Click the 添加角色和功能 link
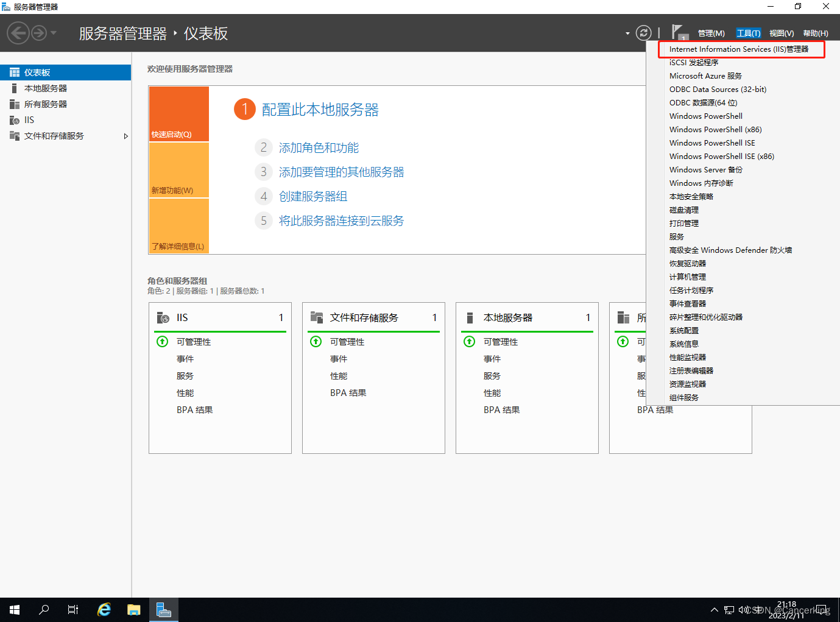 (x=319, y=148)
